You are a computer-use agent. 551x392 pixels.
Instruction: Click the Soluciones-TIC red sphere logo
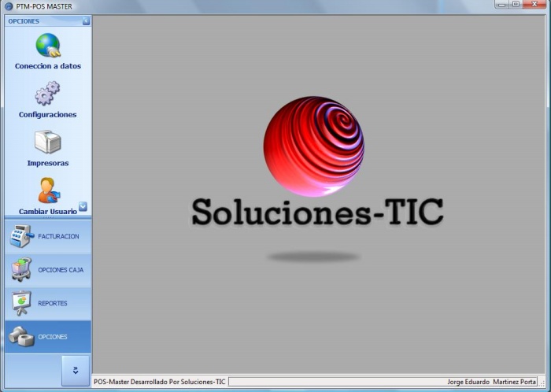coord(314,146)
